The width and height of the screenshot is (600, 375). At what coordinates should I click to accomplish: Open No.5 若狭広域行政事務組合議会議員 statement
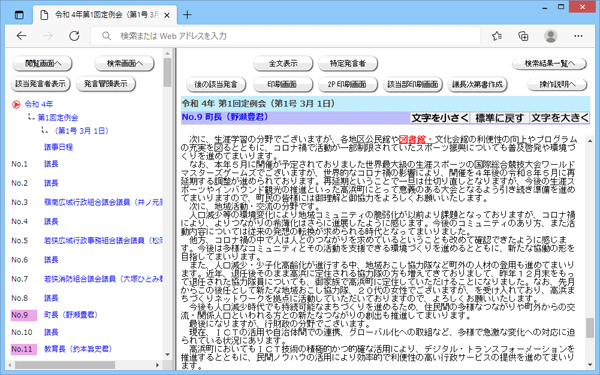pos(103,240)
